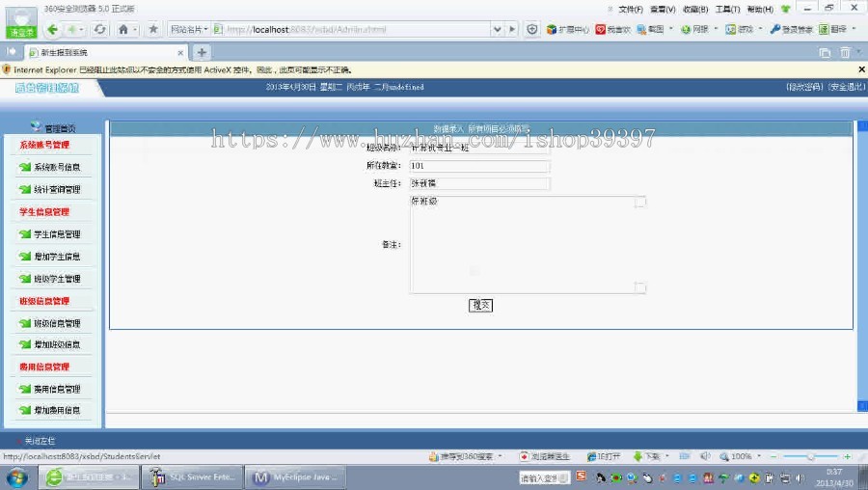Expand dropdown arrow next to 网银

point(716,29)
